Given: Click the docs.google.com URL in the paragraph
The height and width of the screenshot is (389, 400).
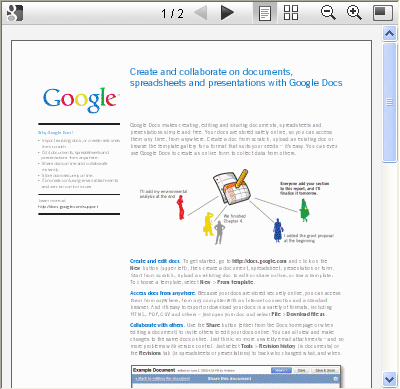Looking at the screenshot, I should (x=259, y=261).
